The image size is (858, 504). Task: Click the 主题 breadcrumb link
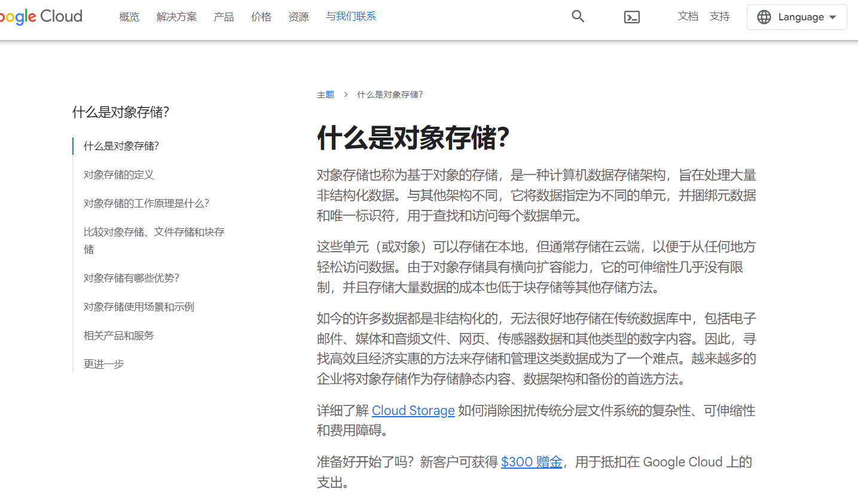point(325,94)
